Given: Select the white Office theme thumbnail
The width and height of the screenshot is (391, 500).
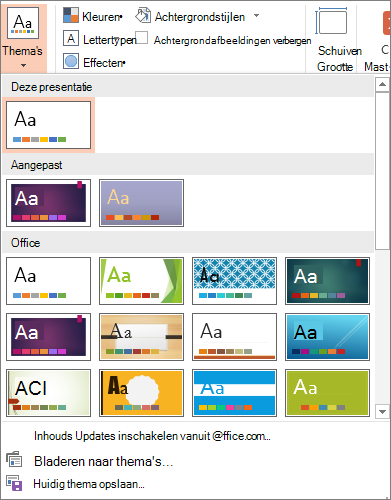Looking at the screenshot, I should click(x=48, y=281).
